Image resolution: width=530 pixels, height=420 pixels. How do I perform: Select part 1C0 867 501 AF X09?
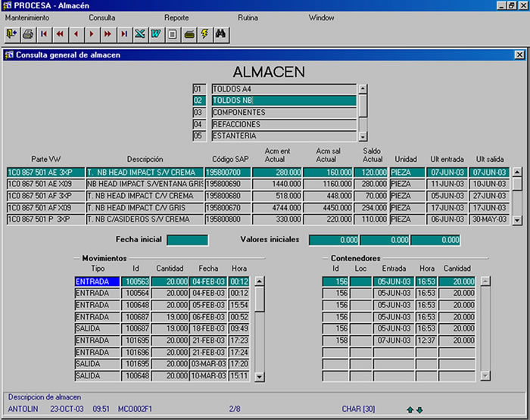[44, 207]
